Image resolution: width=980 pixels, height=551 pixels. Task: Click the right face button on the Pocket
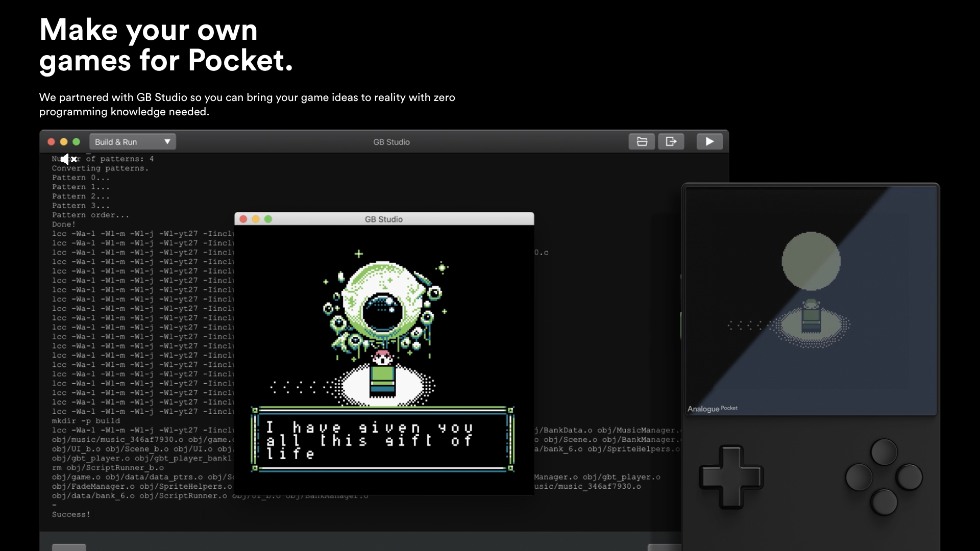coord(909,477)
